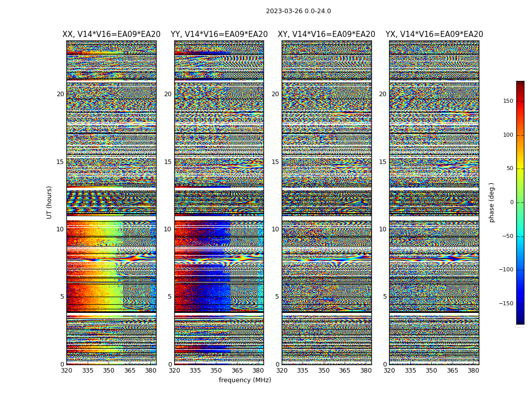Click colorbar tick label 100
Viewport: 532px width, 405px height.
click(508, 135)
